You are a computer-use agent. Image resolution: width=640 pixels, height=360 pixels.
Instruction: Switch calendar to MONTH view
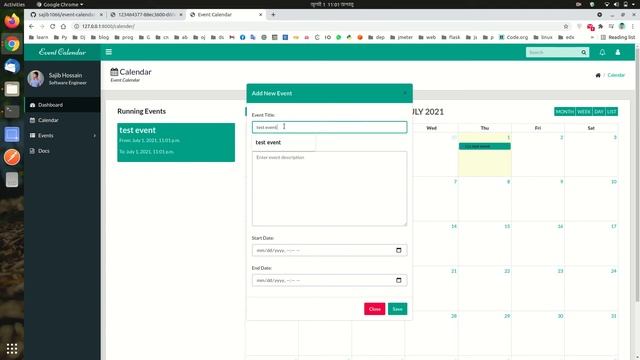564,111
